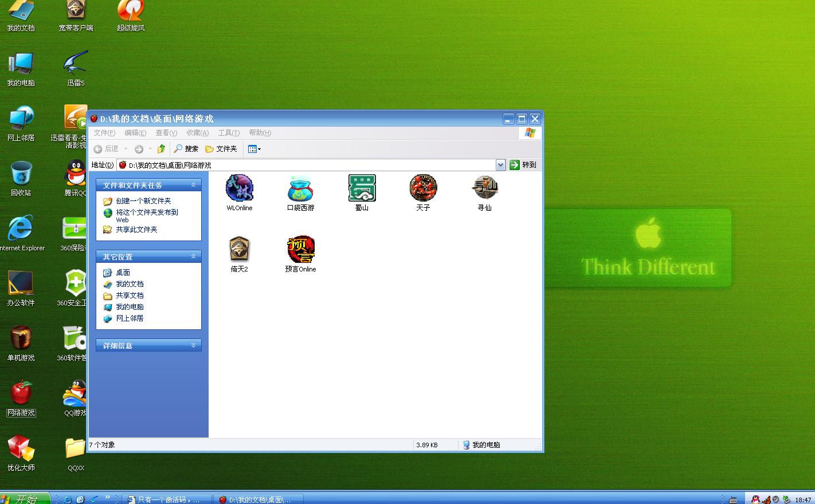Click the Up folder toolbar icon
This screenshot has width=815, height=504.
pyautogui.click(x=162, y=149)
